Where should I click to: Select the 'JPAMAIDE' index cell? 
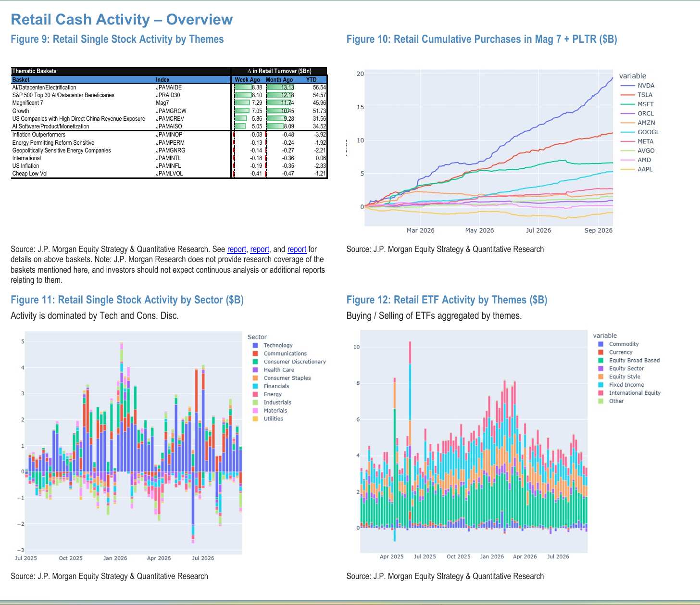pyautogui.click(x=169, y=88)
